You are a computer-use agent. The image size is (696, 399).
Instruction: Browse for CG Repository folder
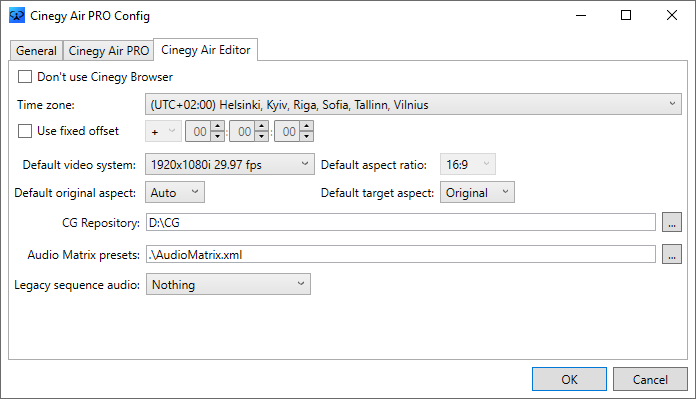point(672,222)
